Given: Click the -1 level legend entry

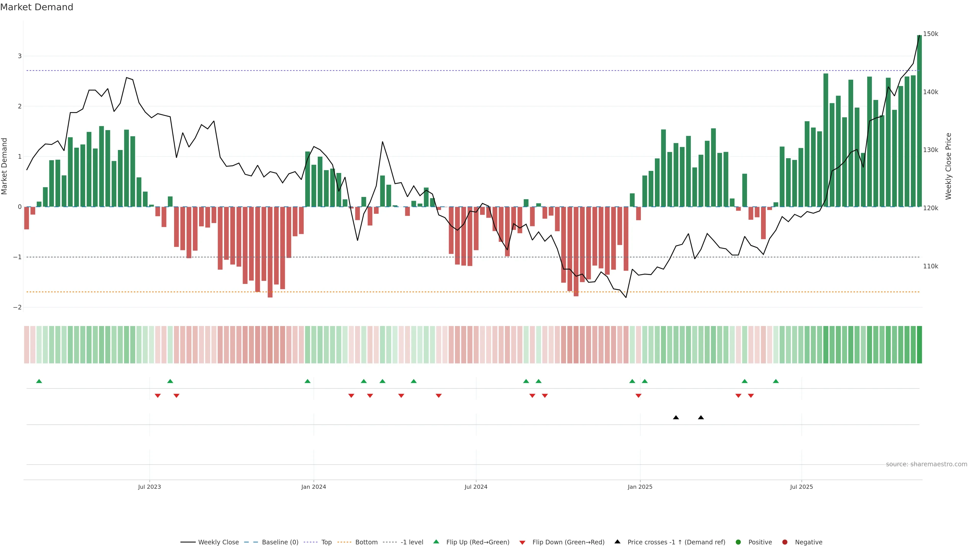Looking at the screenshot, I should click(x=412, y=542).
